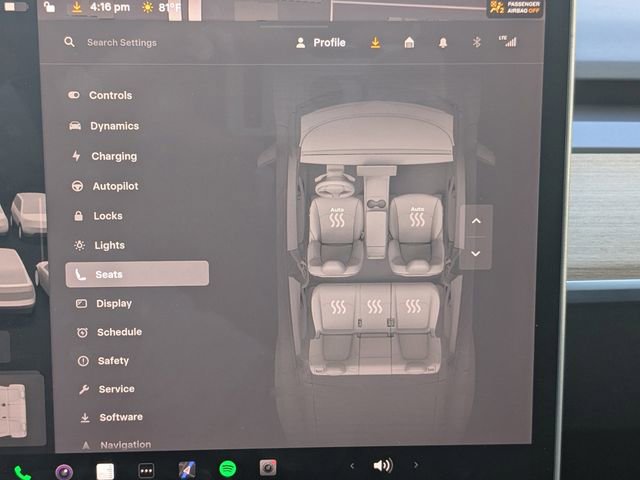Viewport: 640px width, 480px height.
Task: Toggle the front passenger seat Auto heater
Action: [x=417, y=217]
